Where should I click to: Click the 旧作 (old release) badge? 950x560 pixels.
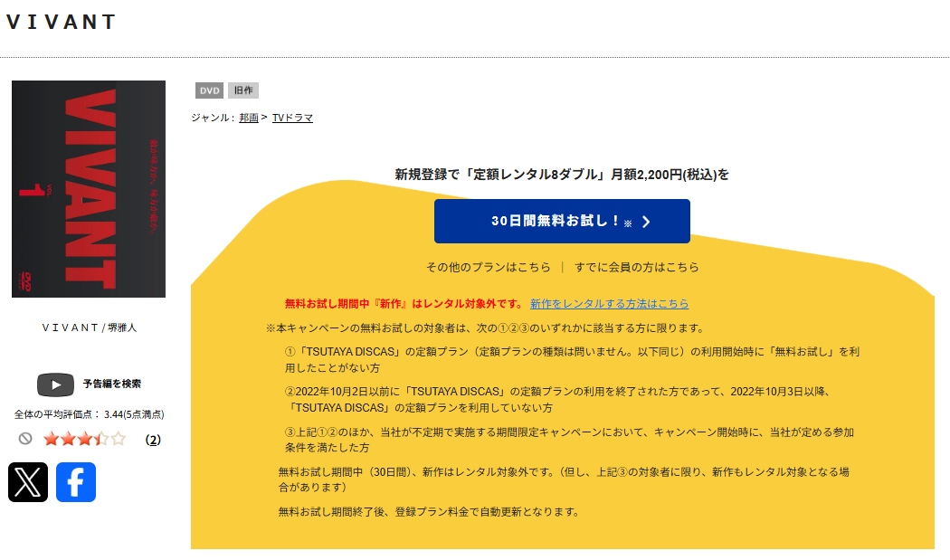pos(243,90)
